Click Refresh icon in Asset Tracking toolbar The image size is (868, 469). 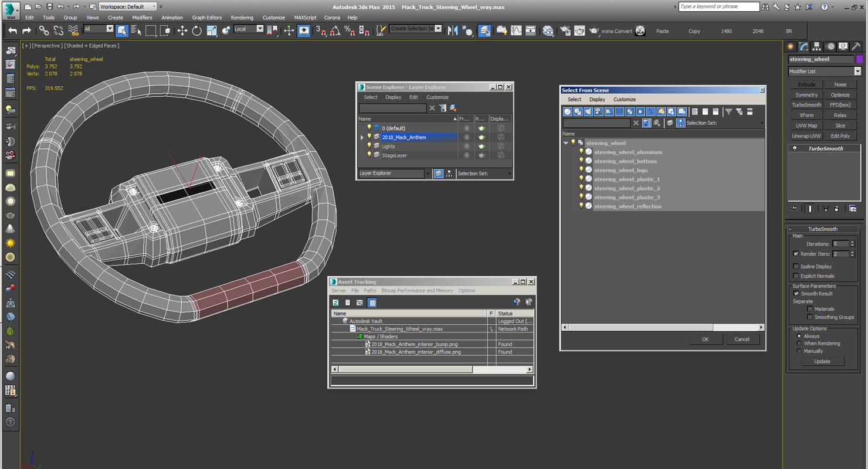click(335, 303)
